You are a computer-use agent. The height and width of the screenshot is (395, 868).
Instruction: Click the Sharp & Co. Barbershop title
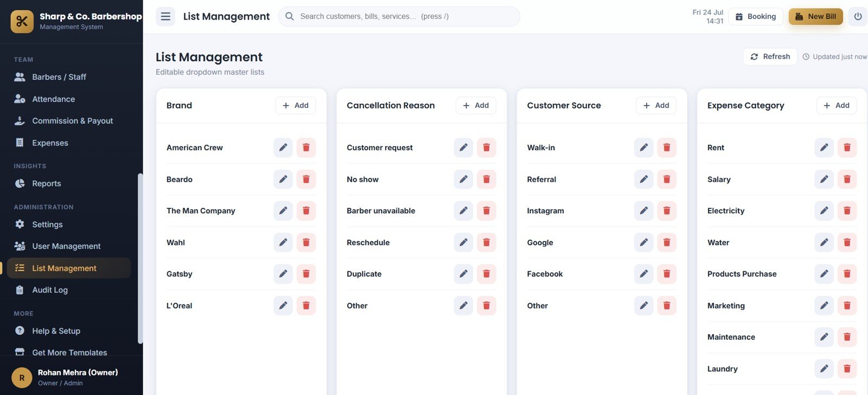(91, 16)
